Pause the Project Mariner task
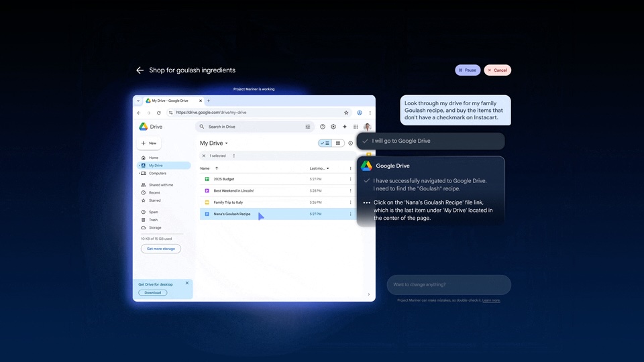Screen dimensions: 644x362 468,70
